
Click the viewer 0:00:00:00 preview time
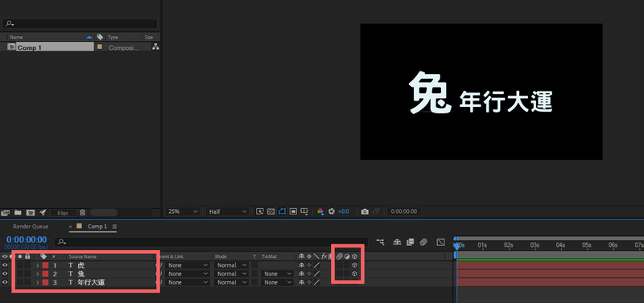[404, 211]
